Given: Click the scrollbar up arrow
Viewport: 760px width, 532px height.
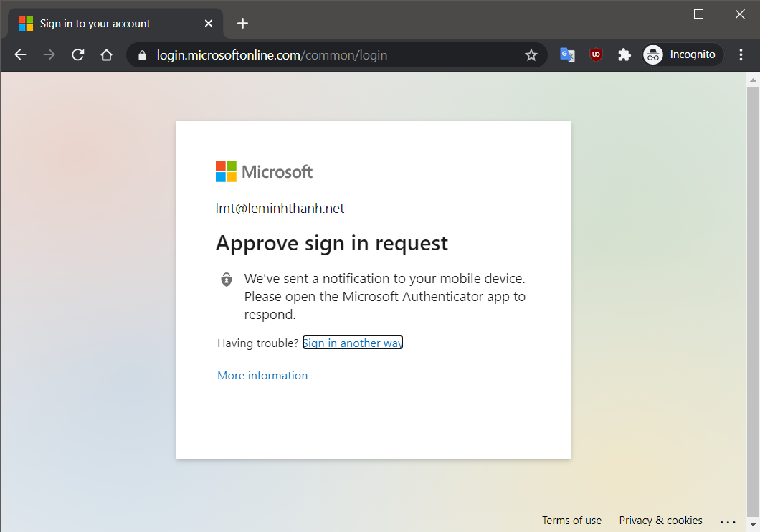Looking at the screenshot, I should click(753, 80).
